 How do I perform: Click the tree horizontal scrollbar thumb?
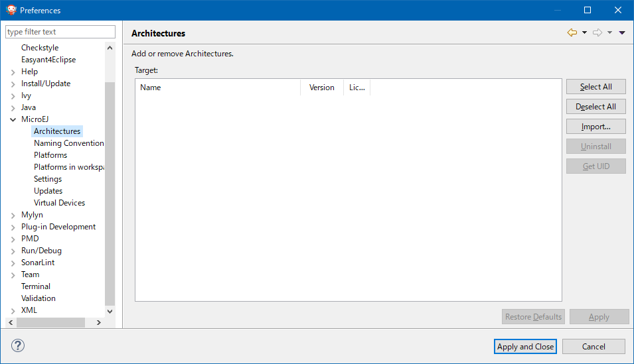[50, 322]
